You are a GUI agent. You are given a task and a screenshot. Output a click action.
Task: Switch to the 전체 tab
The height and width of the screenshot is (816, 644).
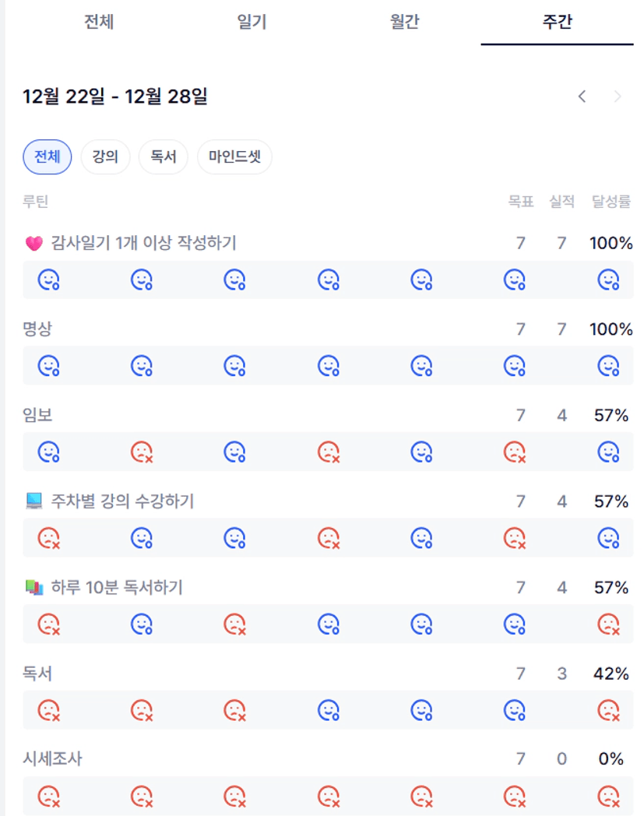99,22
